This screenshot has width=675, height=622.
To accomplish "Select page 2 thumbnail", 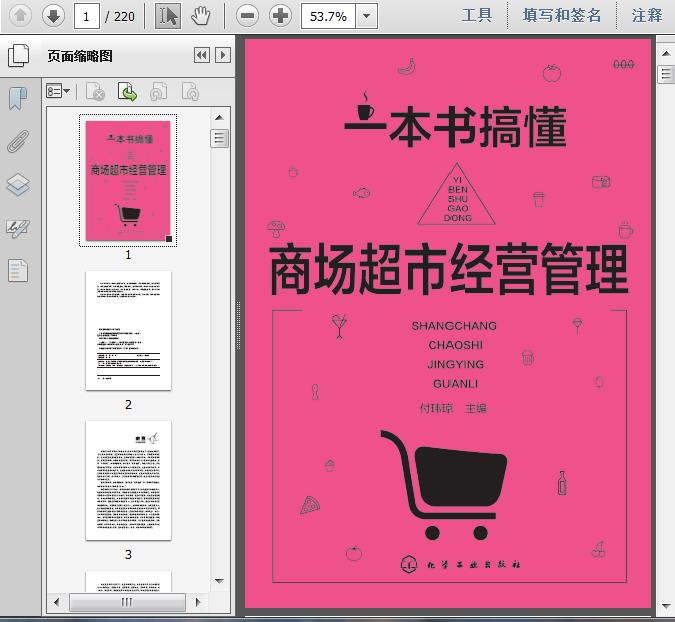I will [x=128, y=331].
